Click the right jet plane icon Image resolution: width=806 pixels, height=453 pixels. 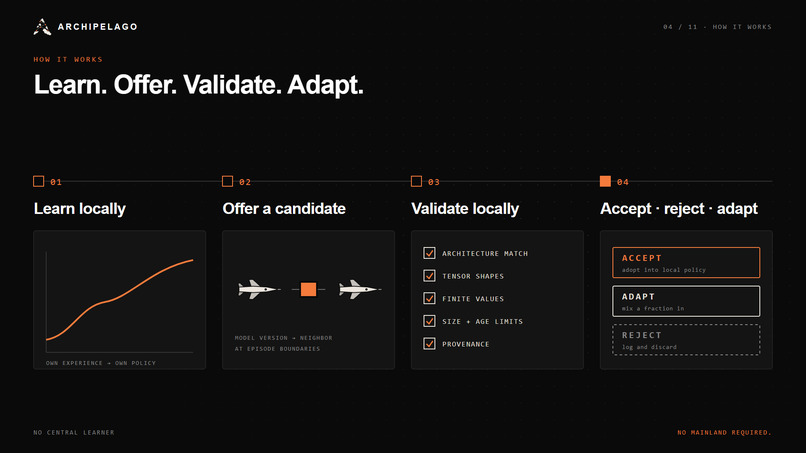coord(359,289)
